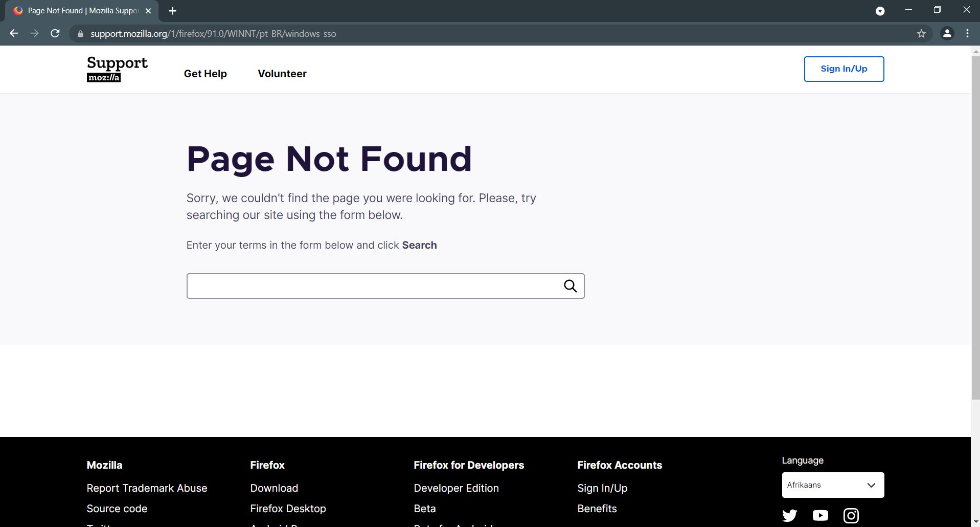The height and width of the screenshot is (527, 980).
Task: View site security via the padlock icon
Action: point(80,34)
